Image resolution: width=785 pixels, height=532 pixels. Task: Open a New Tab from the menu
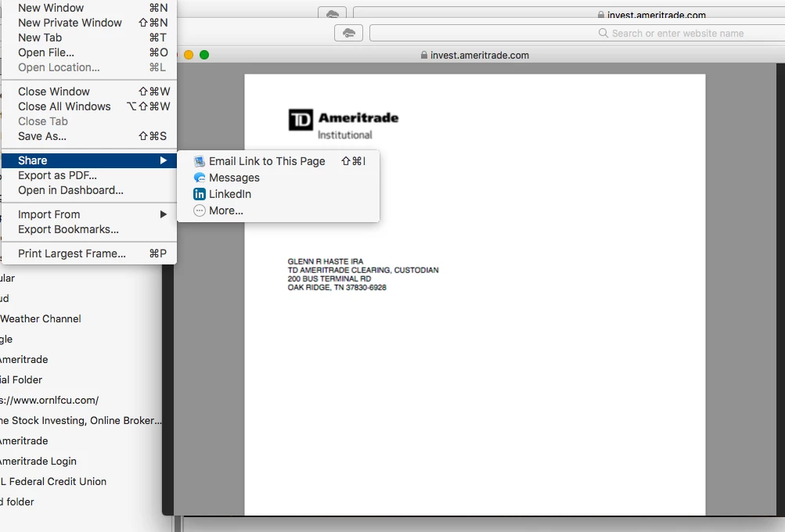[89, 38]
